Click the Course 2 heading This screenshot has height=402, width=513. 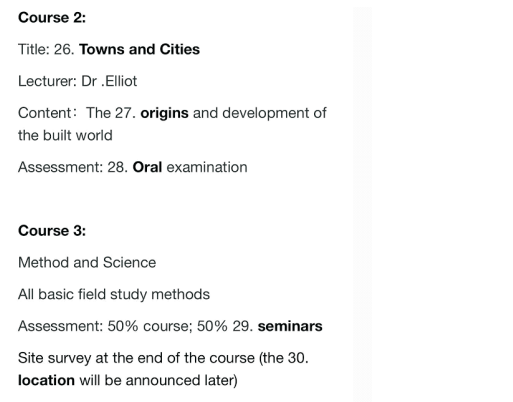[x=52, y=18]
